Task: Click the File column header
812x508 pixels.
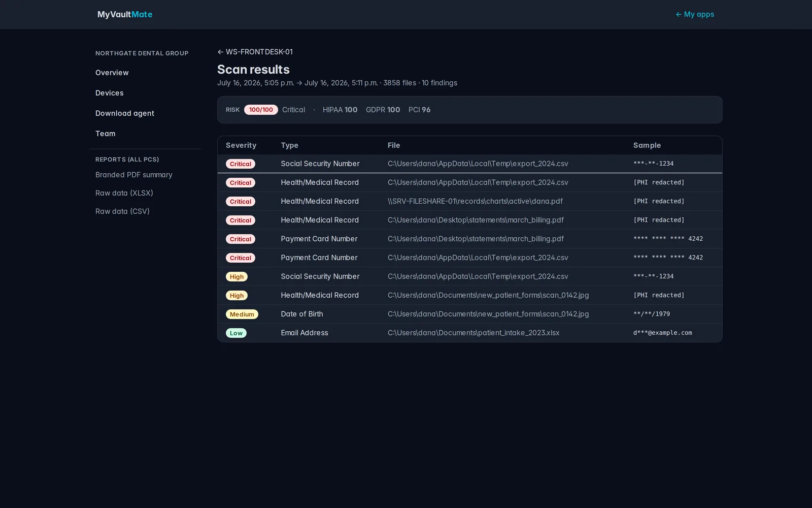Action: coord(394,145)
